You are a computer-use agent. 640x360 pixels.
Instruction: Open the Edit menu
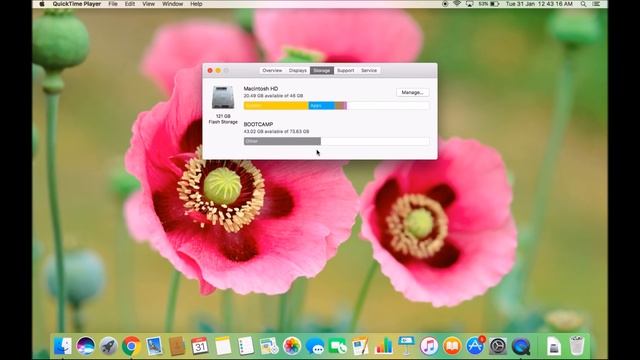point(130,4)
